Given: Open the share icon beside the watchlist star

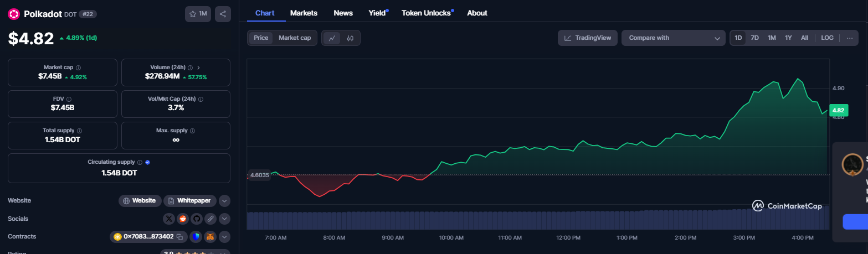Looking at the screenshot, I should click(x=223, y=14).
